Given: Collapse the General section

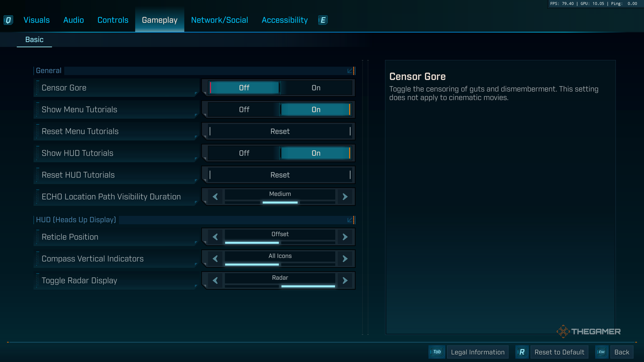Looking at the screenshot, I should point(350,71).
